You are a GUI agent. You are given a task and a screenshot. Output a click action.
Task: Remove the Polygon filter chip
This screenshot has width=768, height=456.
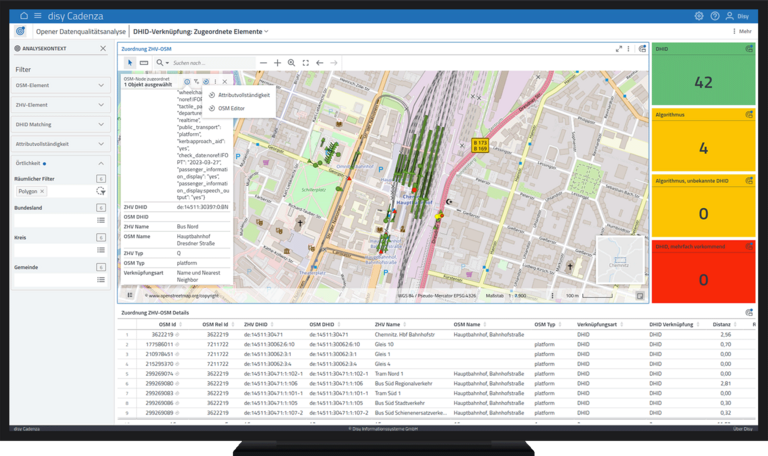(44, 190)
